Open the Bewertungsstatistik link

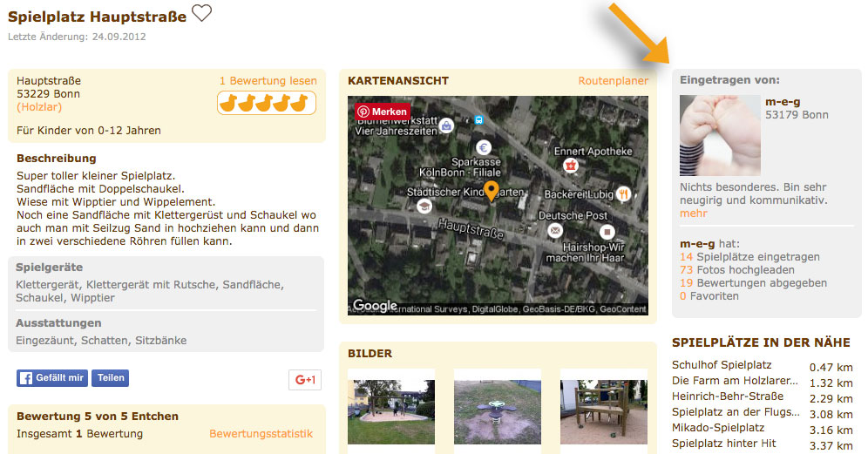click(x=261, y=433)
